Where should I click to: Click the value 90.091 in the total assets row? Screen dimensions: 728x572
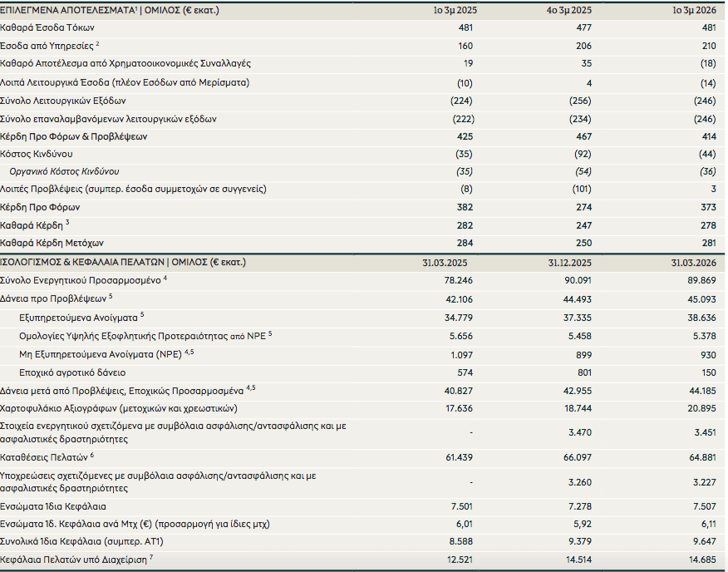pos(573,280)
